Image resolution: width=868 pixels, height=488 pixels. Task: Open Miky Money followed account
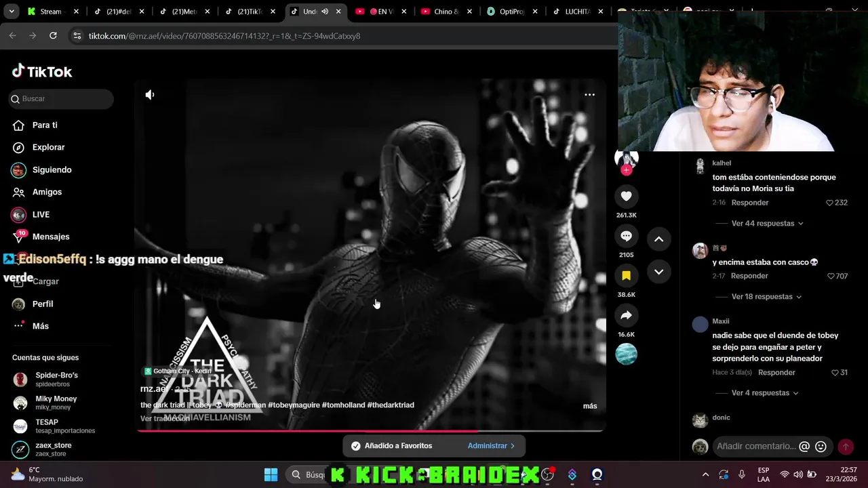(x=56, y=403)
